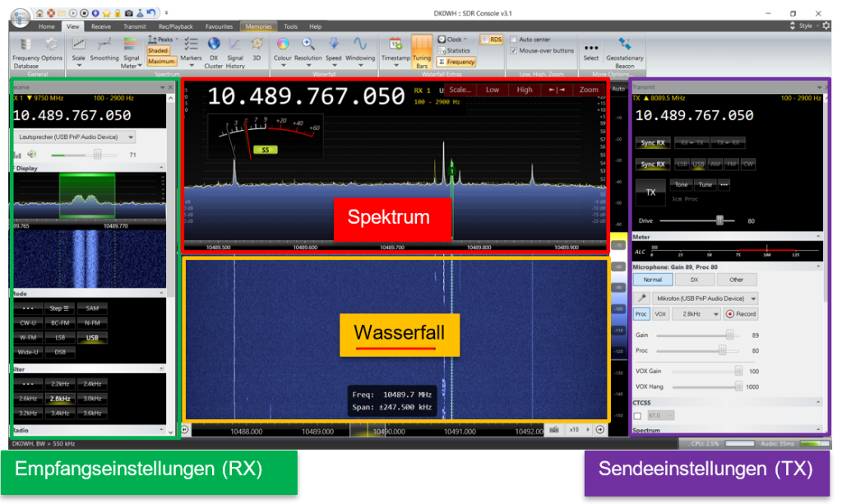This screenshot has height=504, width=842.
Task: Enable the Auto center checkbox
Action: (x=513, y=39)
